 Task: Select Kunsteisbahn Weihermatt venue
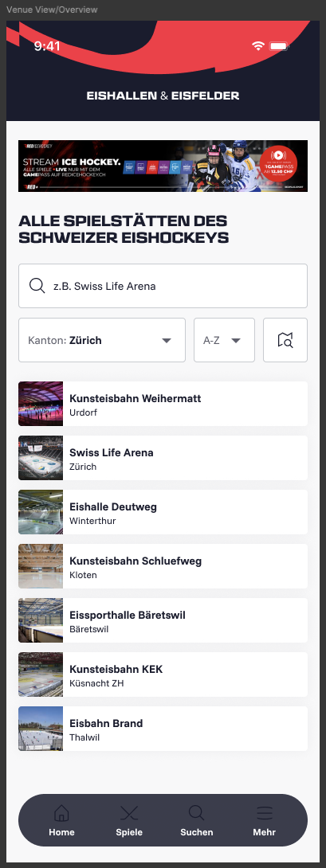(x=163, y=404)
